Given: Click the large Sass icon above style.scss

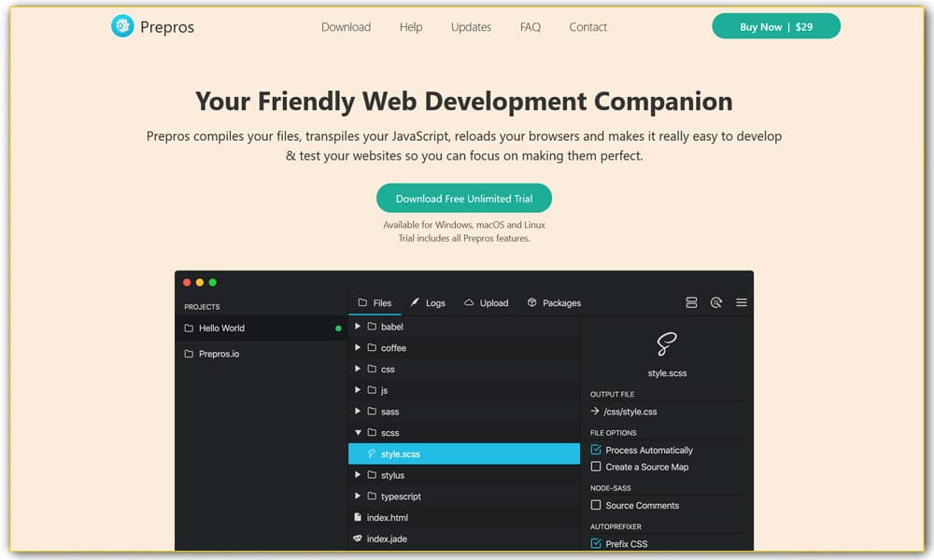Looking at the screenshot, I should point(666,344).
